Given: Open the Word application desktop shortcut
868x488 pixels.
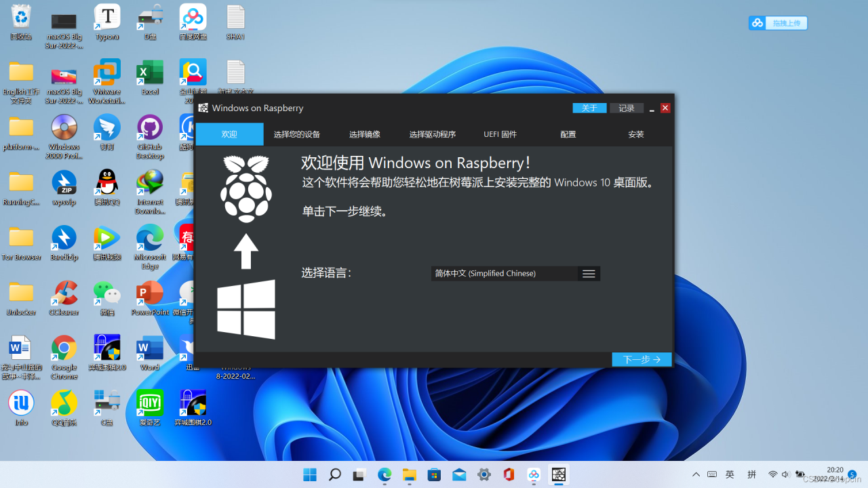Looking at the screenshot, I should coord(150,353).
